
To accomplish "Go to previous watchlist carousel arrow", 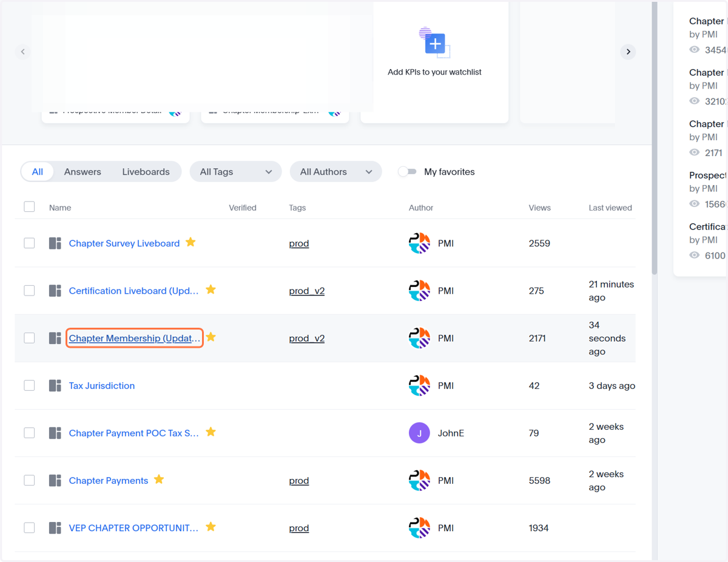I will (x=23, y=52).
